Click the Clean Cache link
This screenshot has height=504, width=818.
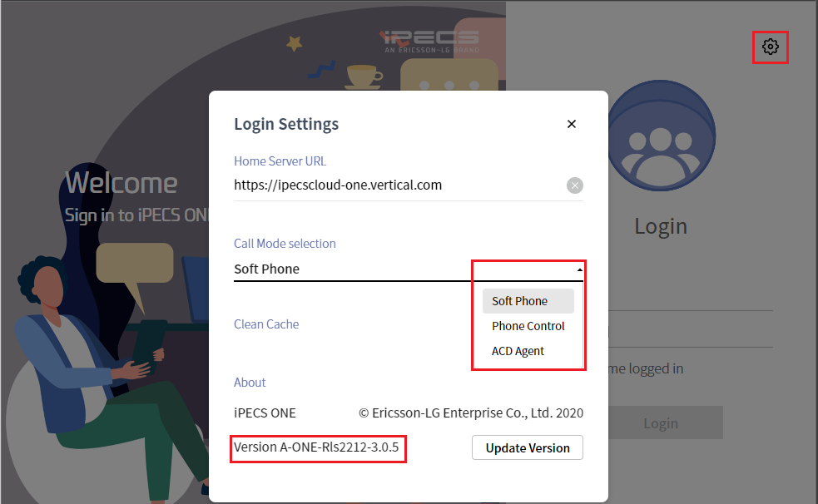coord(266,324)
